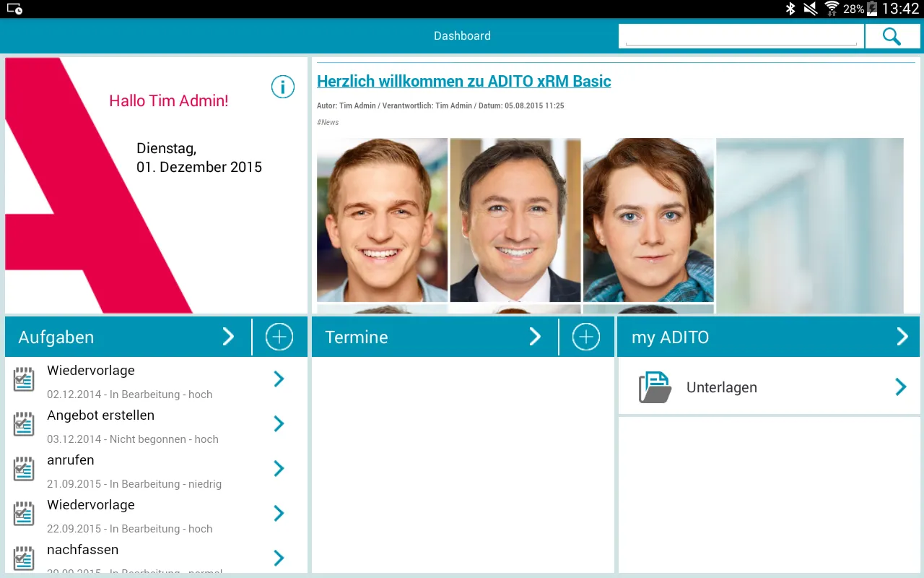Image resolution: width=924 pixels, height=578 pixels.
Task: Open the chevron for Wiedervorlage dated 22.09.2015
Action: (x=279, y=514)
